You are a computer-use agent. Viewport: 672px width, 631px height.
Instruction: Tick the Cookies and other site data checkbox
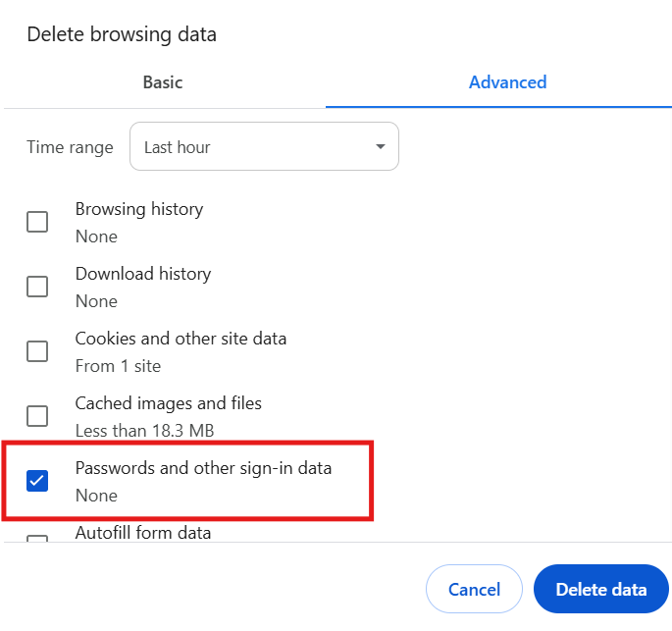coord(37,351)
